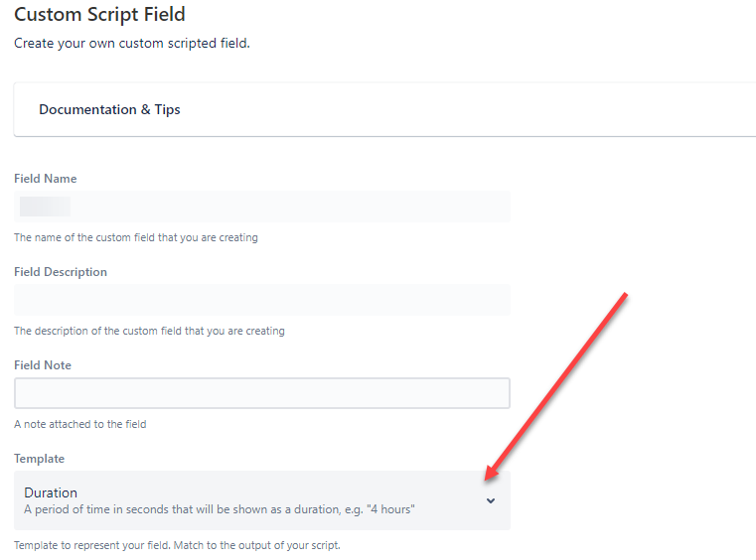This screenshot has width=756, height=560.
Task: Click the chevron arrow in the Template selector
Action: [491, 500]
